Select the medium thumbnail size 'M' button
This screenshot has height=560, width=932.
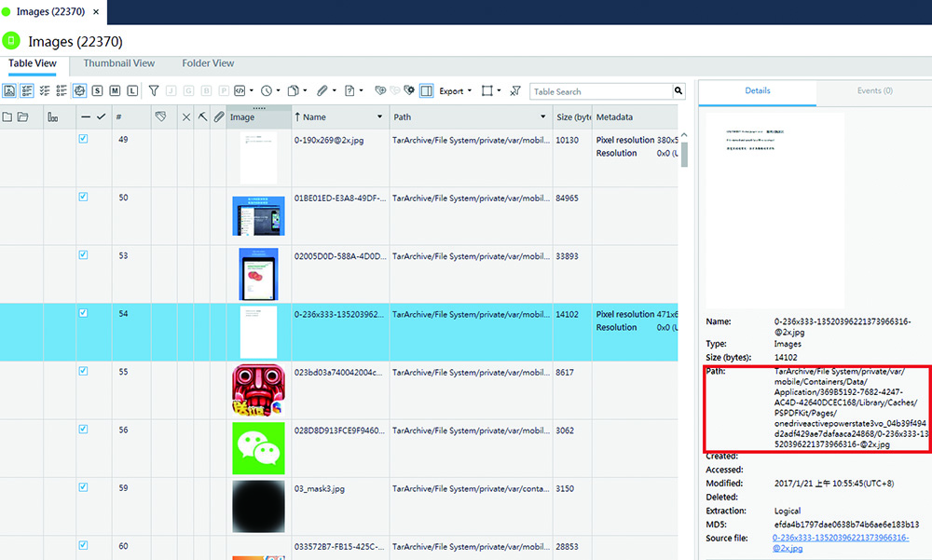(115, 91)
